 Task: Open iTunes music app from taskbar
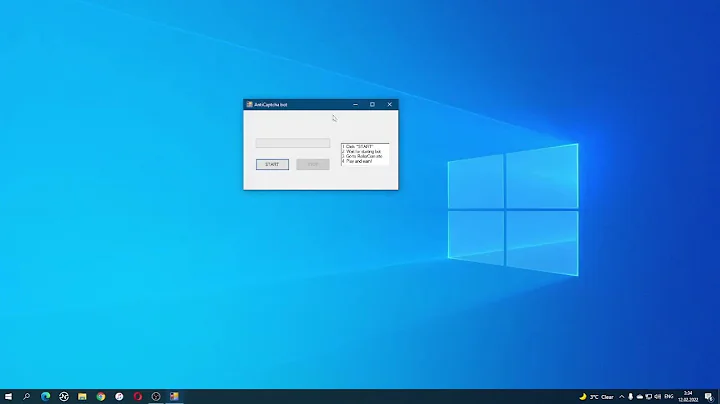pos(119,396)
